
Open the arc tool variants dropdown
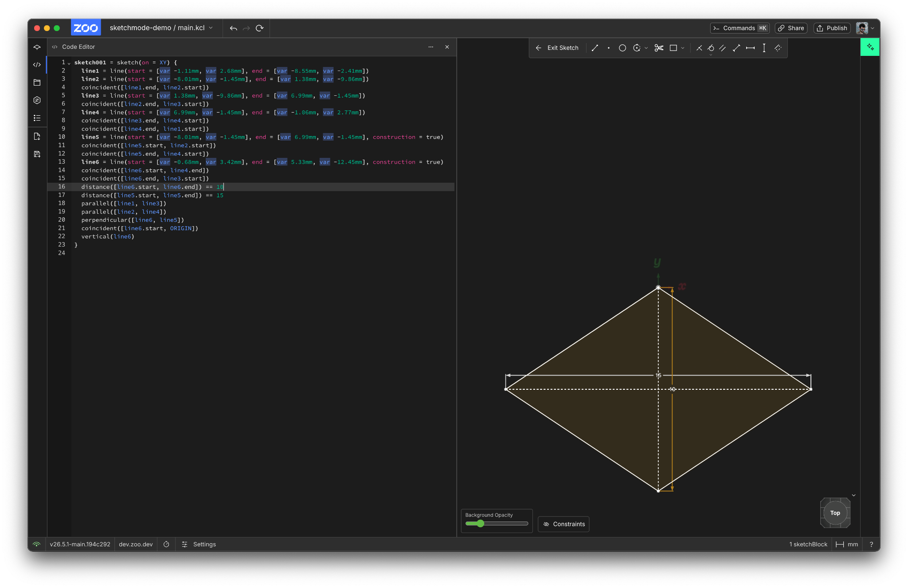(x=646, y=48)
